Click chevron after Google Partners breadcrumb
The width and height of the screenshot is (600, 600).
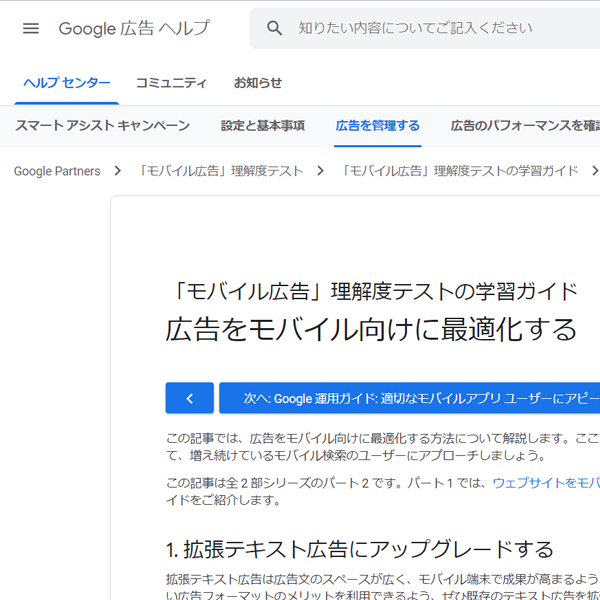[x=118, y=171]
